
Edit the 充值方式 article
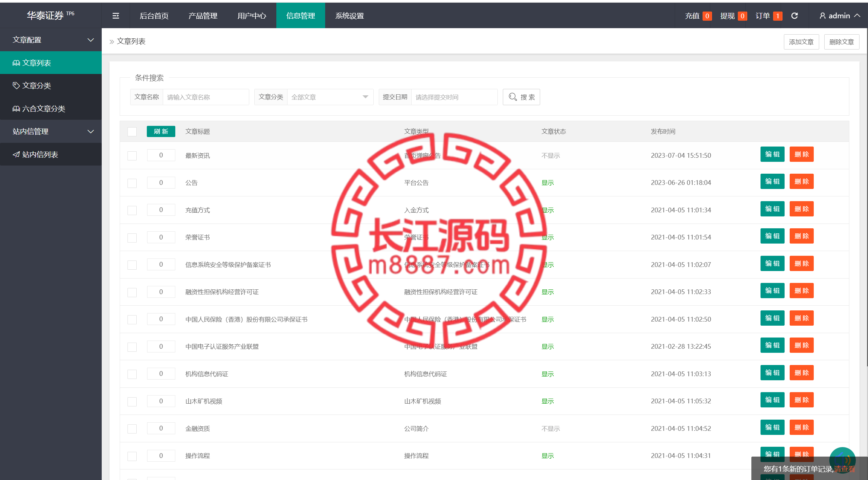point(772,209)
